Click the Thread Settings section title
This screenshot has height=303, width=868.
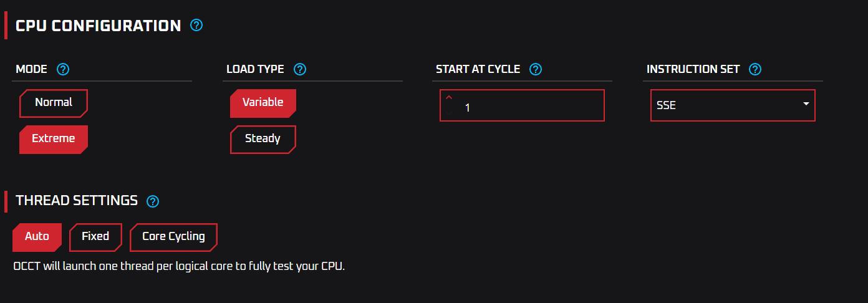coord(77,201)
